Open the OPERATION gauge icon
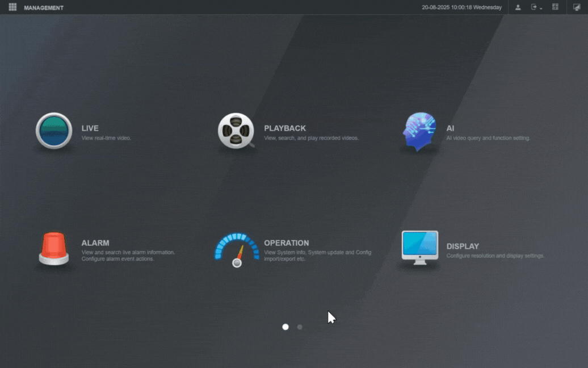588x368 pixels. point(237,250)
